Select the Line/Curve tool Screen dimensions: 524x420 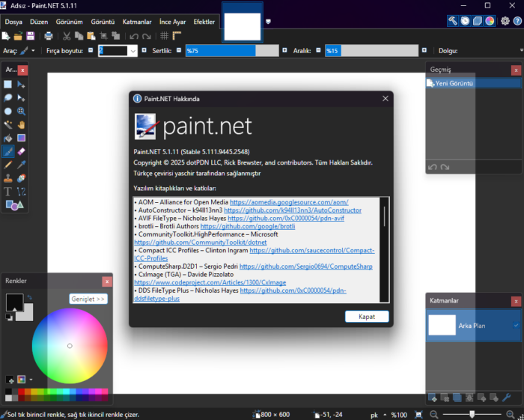[21, 192]
